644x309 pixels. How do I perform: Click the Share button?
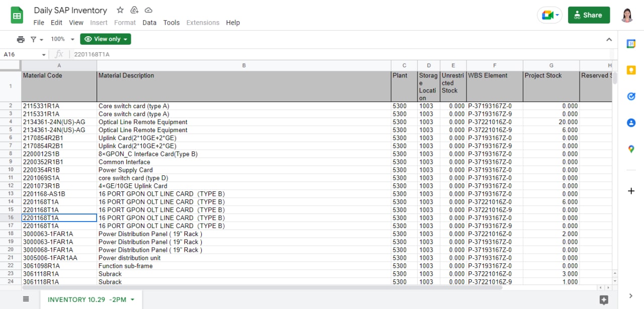(589, 15)
